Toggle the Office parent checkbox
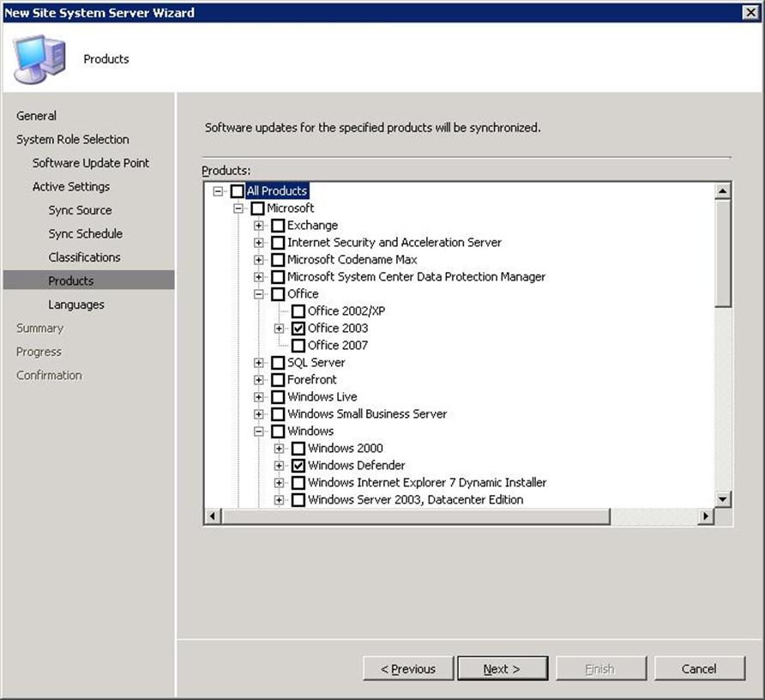 tap(278, 294)
